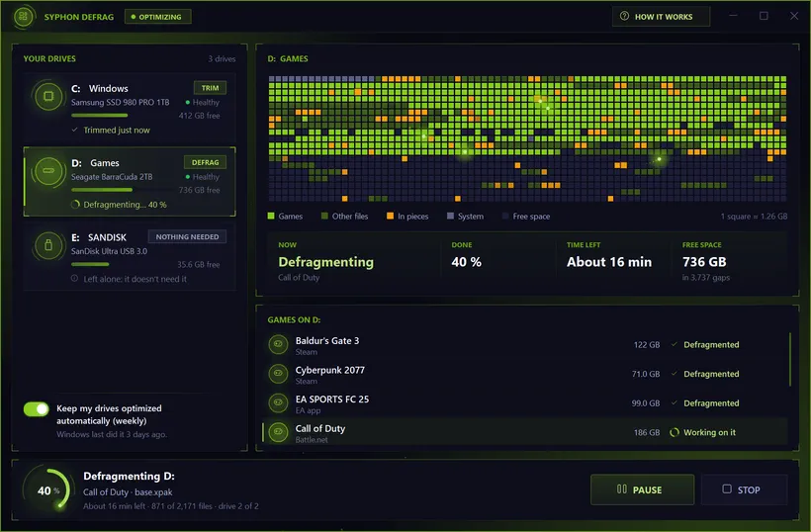Click the EA SPORTS FC 25 Defragmented checkmark

(674, 402)
